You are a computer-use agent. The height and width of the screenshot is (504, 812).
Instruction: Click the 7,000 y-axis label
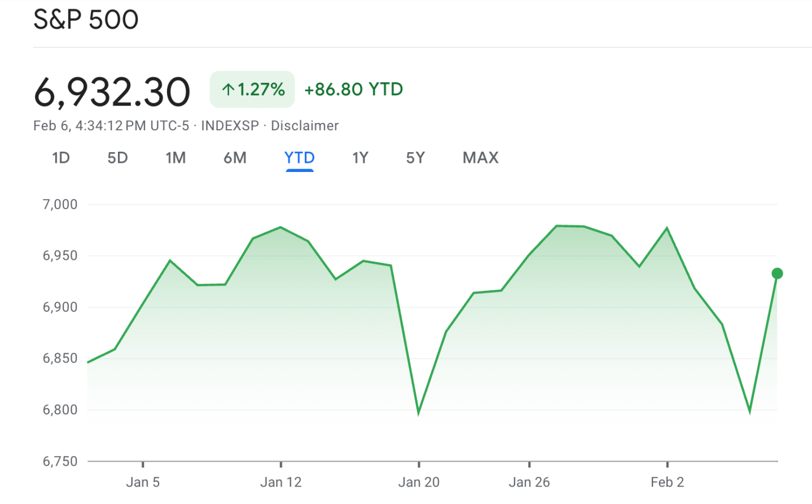coord(60,205)
